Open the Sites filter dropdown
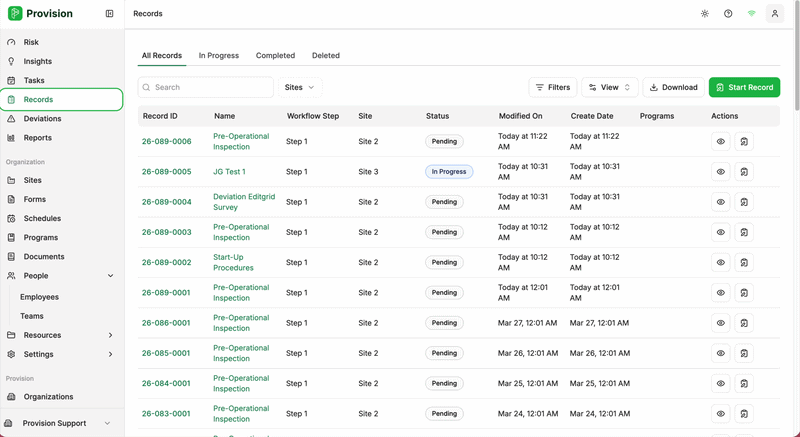Viewport: 800px width, 437px height. click(x=299, y=88)
